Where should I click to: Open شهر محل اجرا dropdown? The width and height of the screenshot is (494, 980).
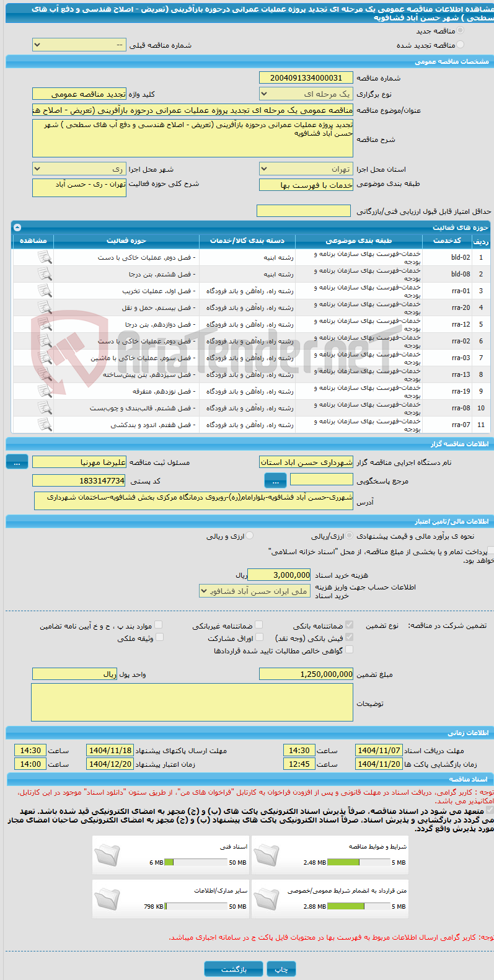tap(79, 169)
